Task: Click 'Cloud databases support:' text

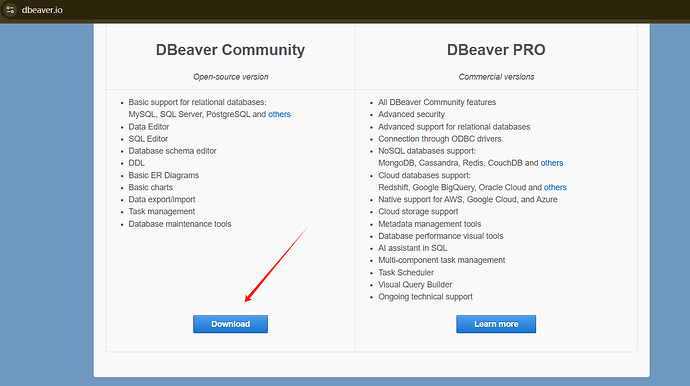Action: 424,175
